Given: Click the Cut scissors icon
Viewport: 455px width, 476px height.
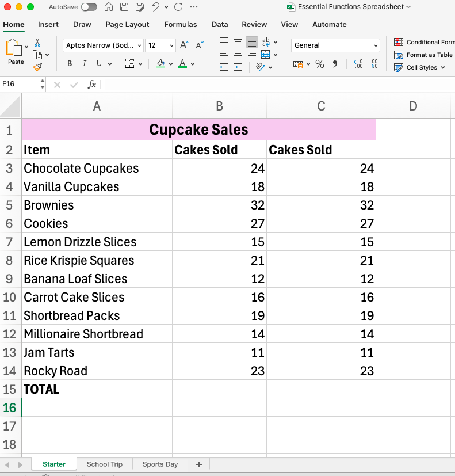Looking at the screenshot, I should [37, 43].
